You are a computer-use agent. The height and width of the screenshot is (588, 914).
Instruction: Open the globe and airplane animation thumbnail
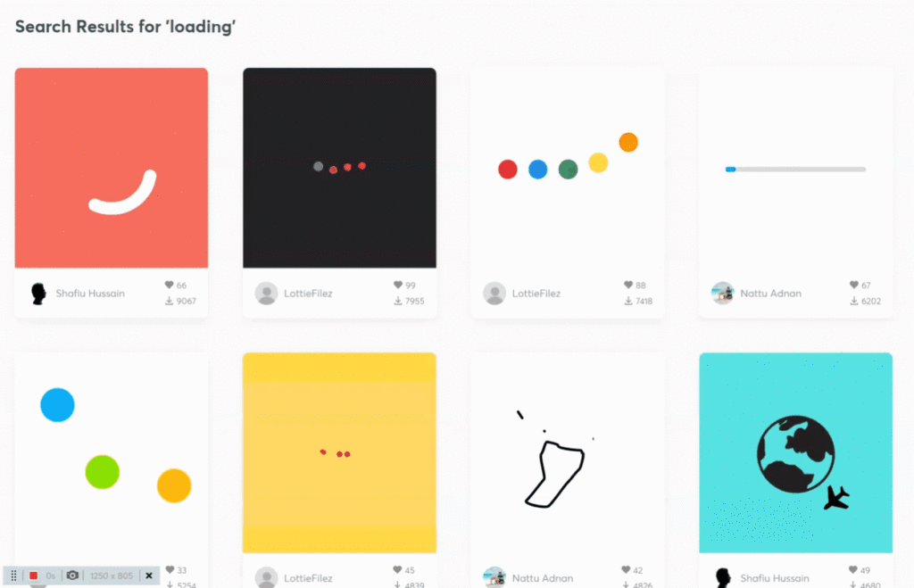795,452
